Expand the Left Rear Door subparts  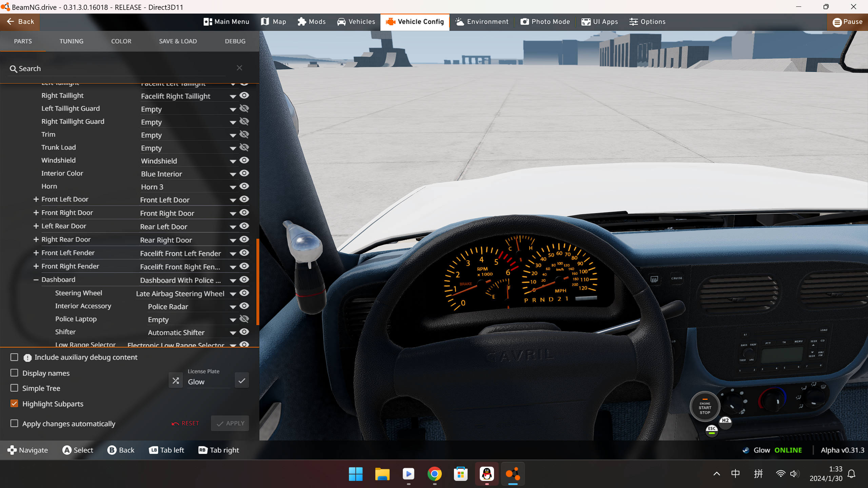pos(36,226)
